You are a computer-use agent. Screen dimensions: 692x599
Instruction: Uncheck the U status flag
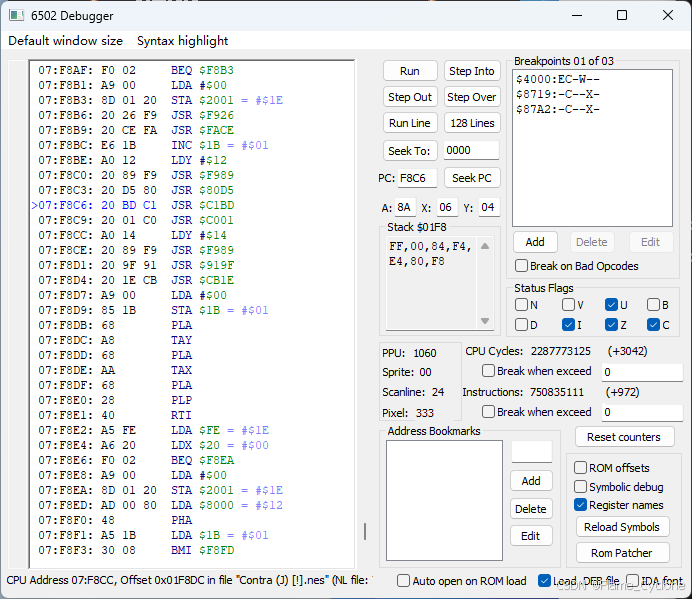(611, 305)
